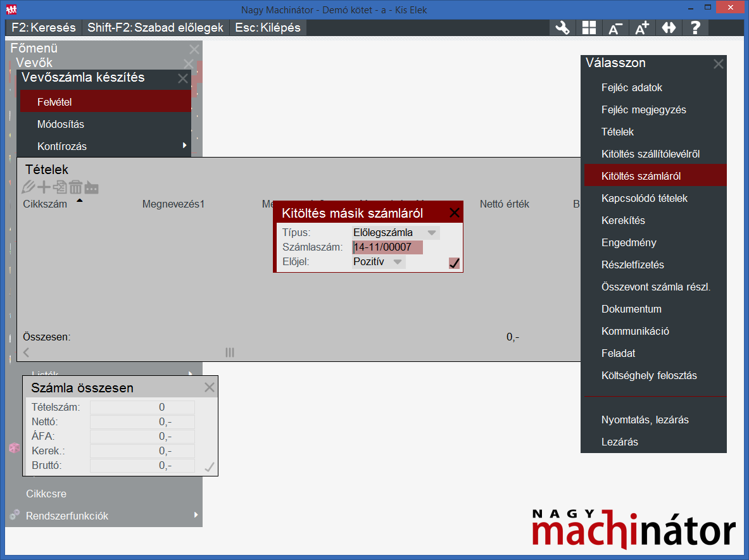The height and width of the screenshot is (560, 749).
Task: Select Módosítás menu item
Action: pos(106,124)
